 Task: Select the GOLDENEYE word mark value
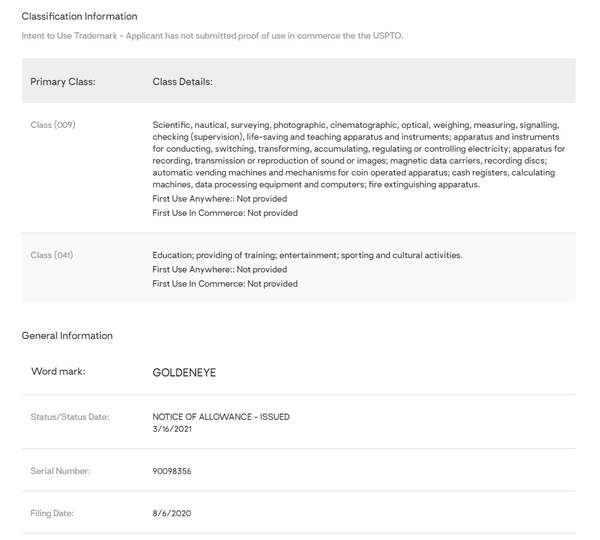(184, 372)
